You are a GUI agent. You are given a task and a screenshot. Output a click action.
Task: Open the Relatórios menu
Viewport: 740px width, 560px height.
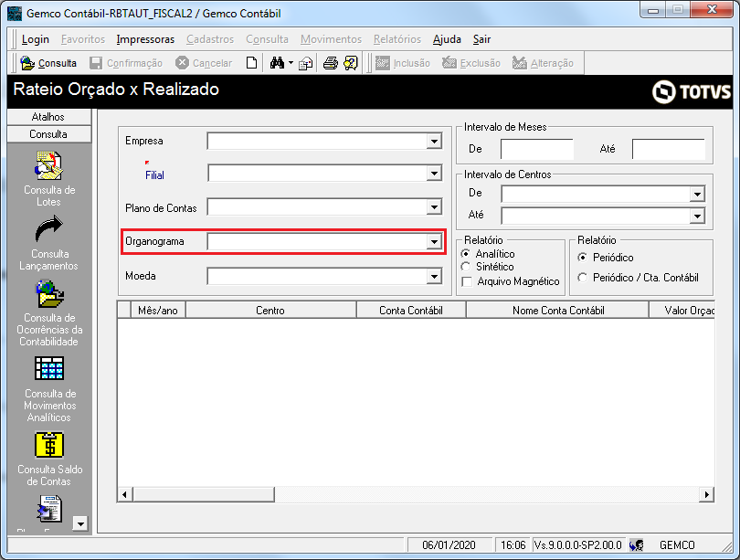[397, 39]
